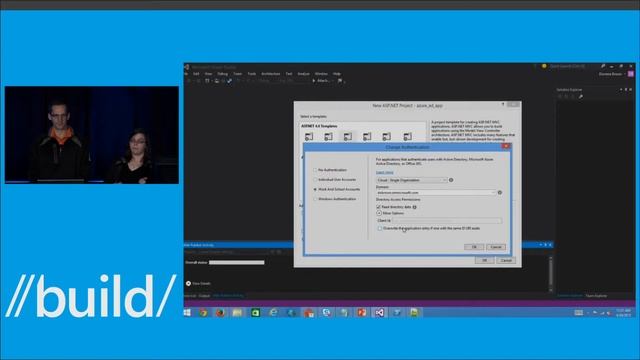Open the Team menu
Screen dimensions: 640x360
coord(238,74)
